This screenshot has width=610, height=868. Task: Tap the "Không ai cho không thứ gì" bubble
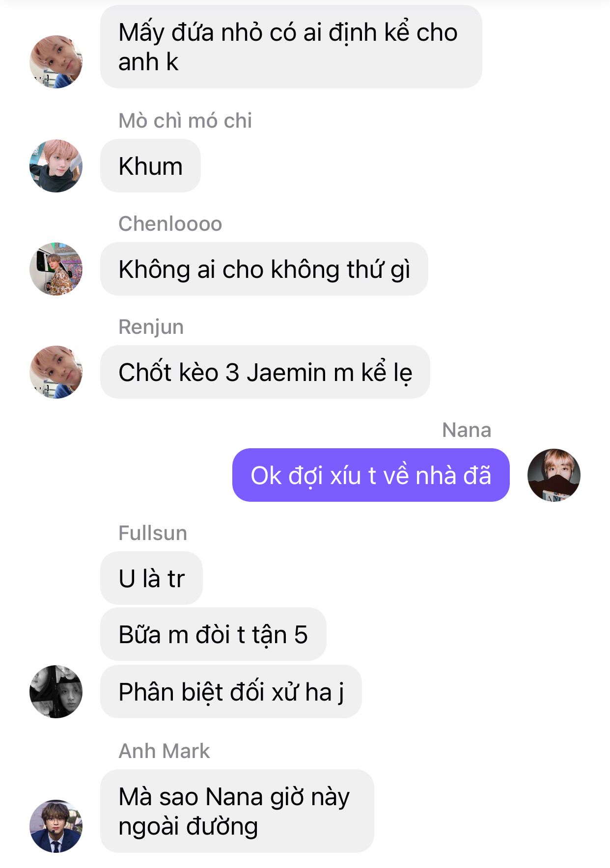coord(264,269)
